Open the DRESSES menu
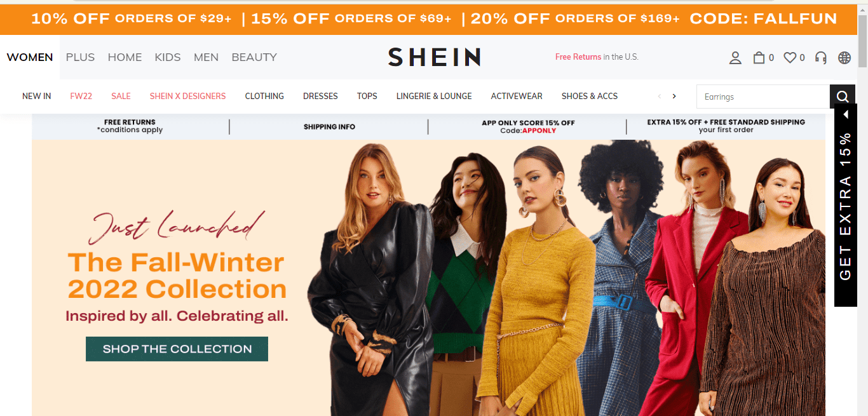 320,97
